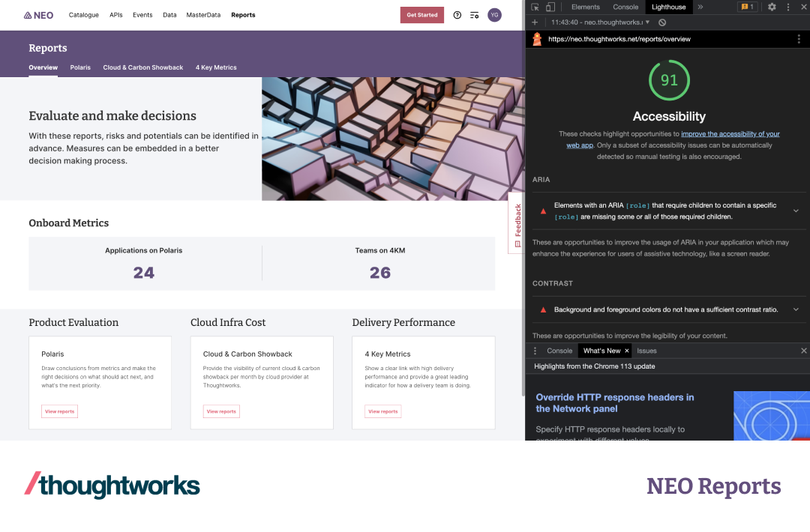Viewport: 810px width, 532px height.
Task: Open the Feedback side tab
Action: click(517, 223)
